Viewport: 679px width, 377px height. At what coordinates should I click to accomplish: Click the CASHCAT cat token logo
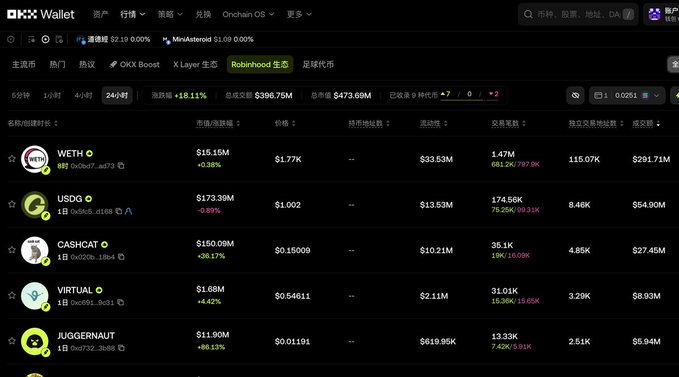[x=35, y=250]
